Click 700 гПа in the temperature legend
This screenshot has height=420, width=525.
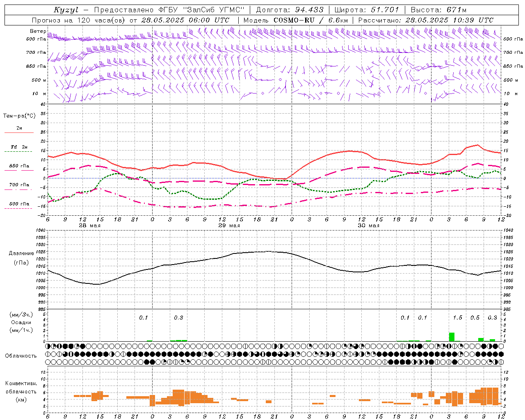click(19, 185)
